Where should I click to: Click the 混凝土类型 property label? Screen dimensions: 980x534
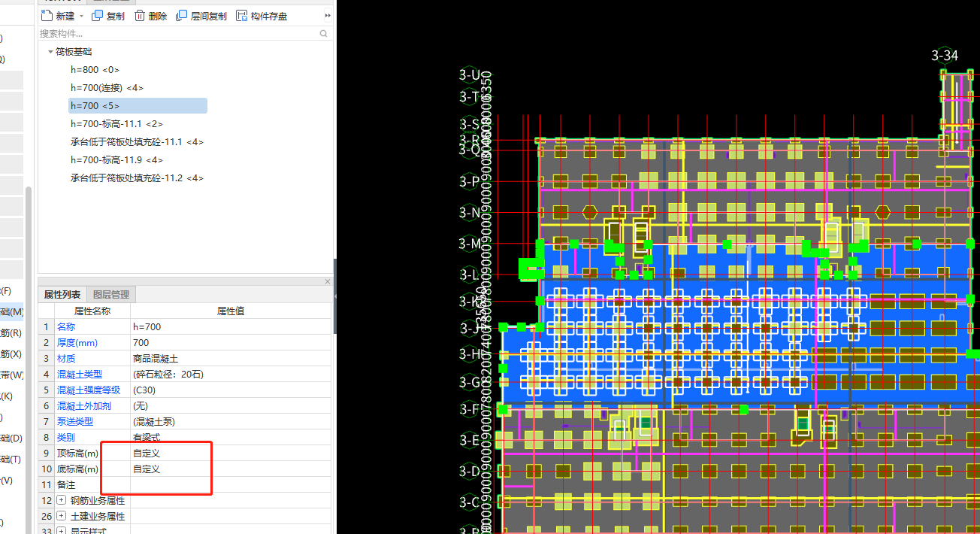pos(80,375)
